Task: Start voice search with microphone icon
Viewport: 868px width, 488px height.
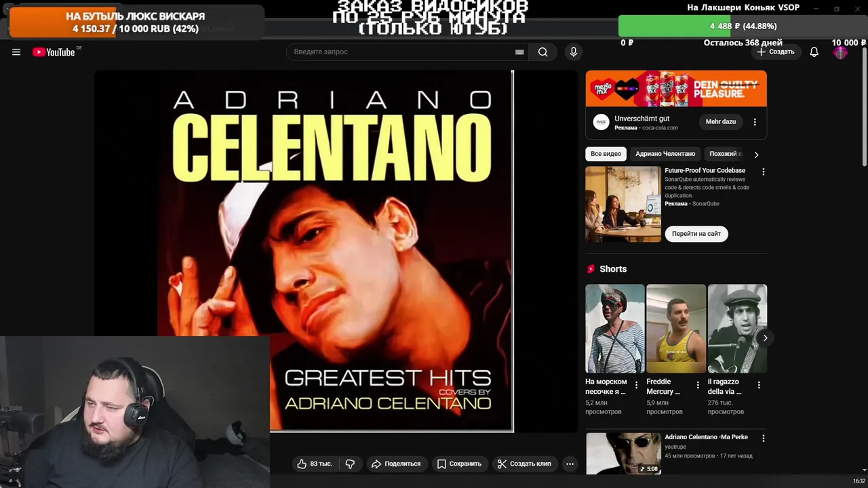Action: coord(574,52)
